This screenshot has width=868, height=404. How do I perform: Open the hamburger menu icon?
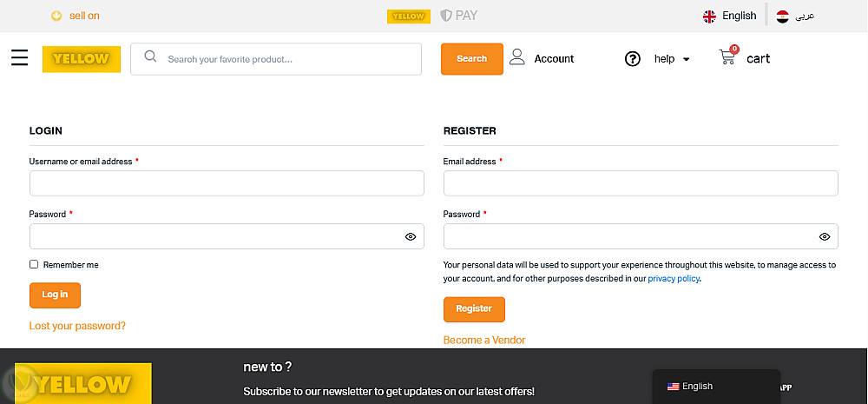(x=20, y=58)
